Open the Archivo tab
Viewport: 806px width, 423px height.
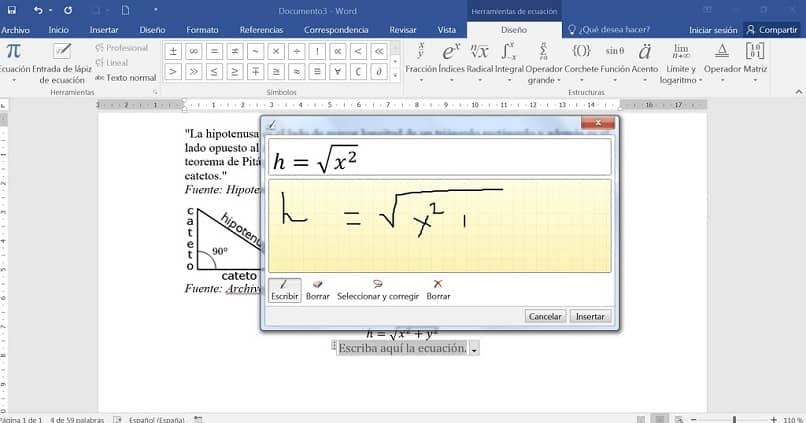pyautogui.click(x=15, y=30)
